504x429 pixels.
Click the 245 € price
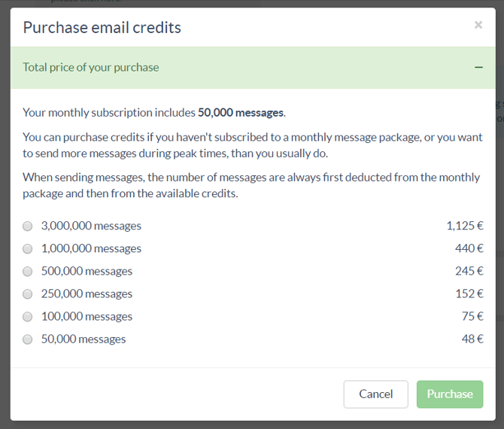tap(469, 271)
